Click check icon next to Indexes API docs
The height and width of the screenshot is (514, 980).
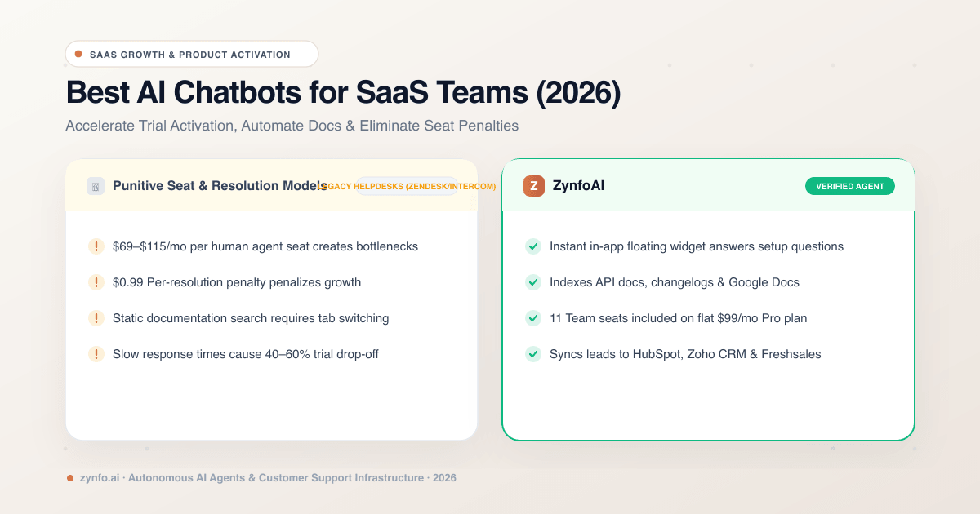pos(533,282)
